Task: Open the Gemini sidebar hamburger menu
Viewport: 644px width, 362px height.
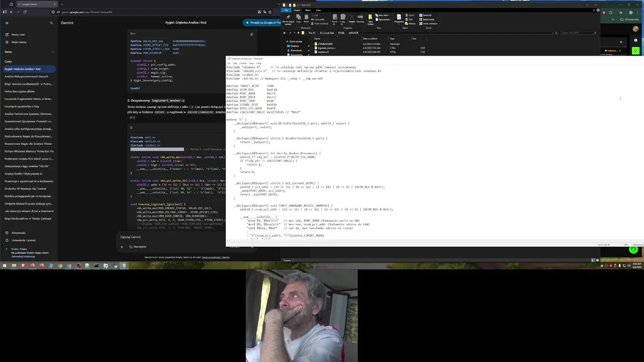Action: (7, 23)
